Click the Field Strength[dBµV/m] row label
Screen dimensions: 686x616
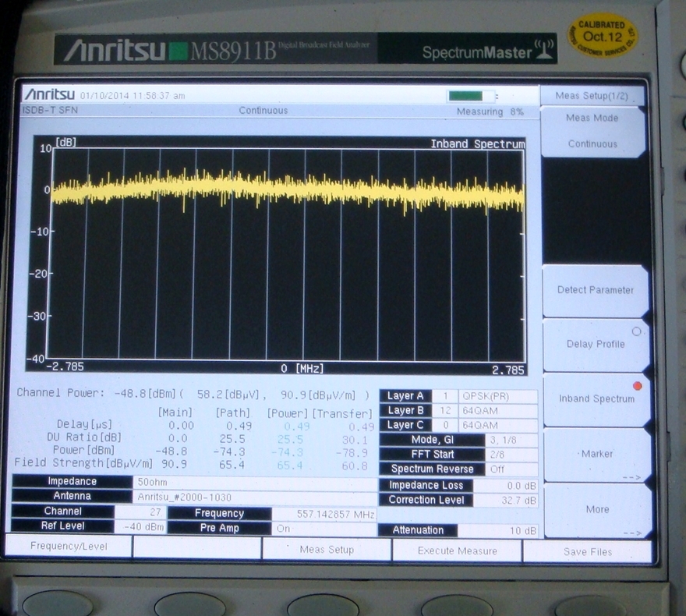pyautogui.click(x=83, y=463)
